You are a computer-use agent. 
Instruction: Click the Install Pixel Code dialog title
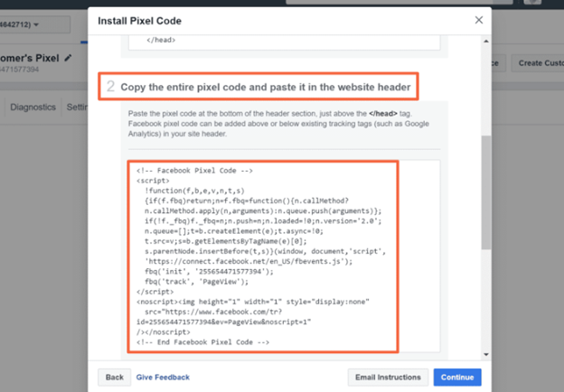tap(139, 21)
